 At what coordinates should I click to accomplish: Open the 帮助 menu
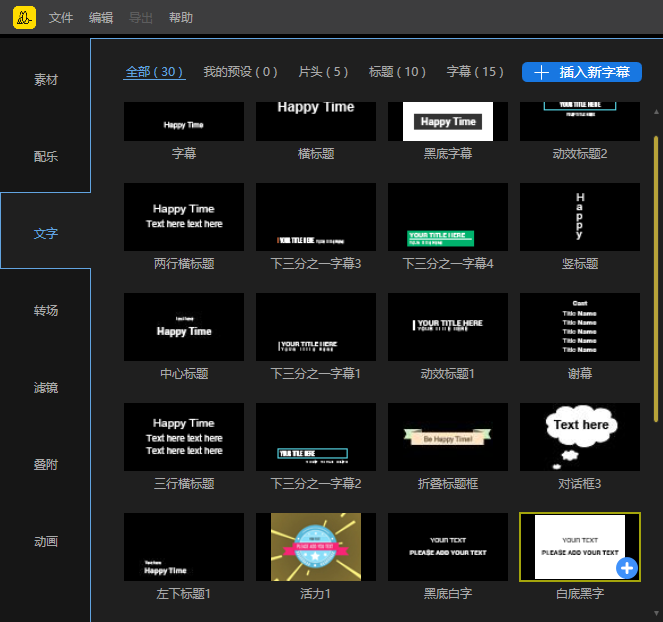coord(181,18)
